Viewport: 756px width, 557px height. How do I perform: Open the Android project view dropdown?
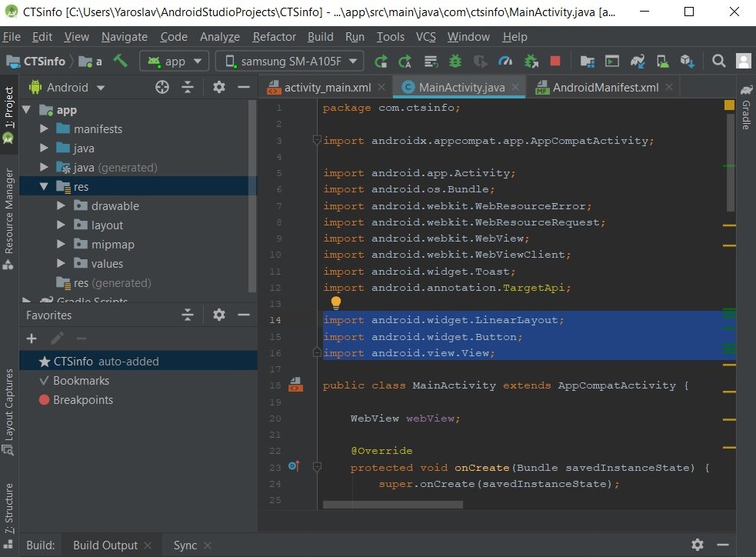point(67,87)
